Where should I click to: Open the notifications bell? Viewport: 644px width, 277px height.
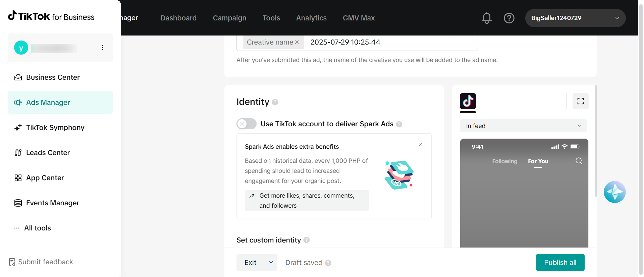[487, 18]
